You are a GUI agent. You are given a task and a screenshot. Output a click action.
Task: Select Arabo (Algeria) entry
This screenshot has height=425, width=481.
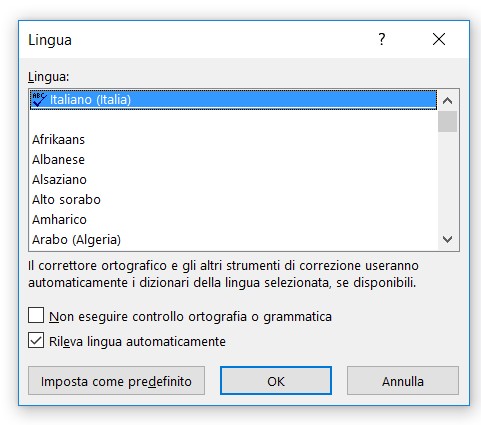click(233, 239)
